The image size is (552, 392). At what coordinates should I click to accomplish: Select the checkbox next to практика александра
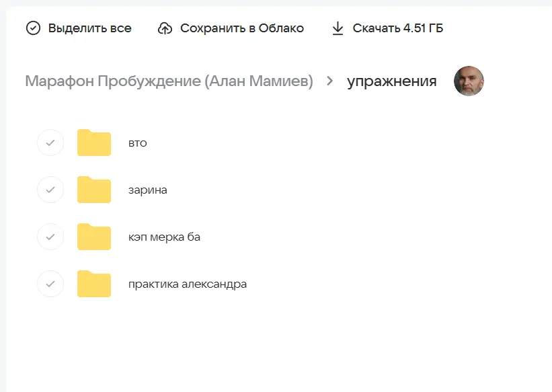[x=50, y=284]
